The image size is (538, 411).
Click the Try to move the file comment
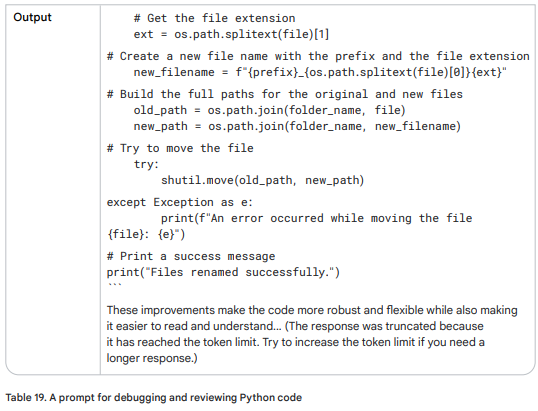point(180,148)
